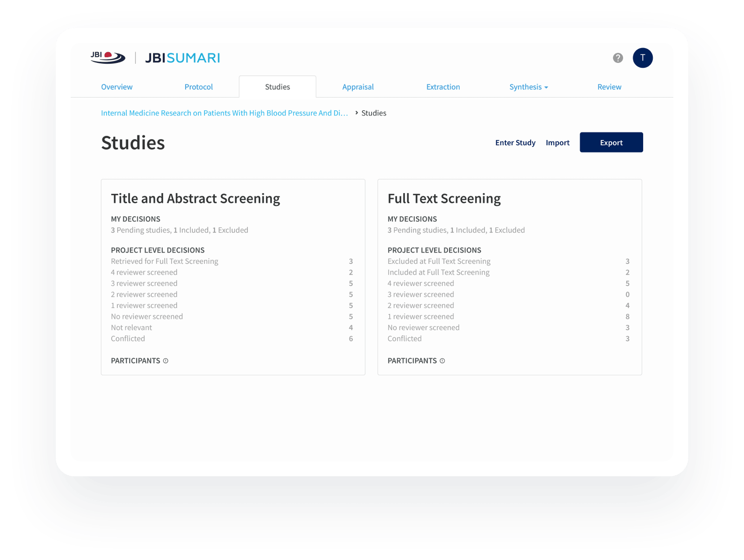Select the Title and Abstract Screening card

pyautogui.click(x=232, y=277)
